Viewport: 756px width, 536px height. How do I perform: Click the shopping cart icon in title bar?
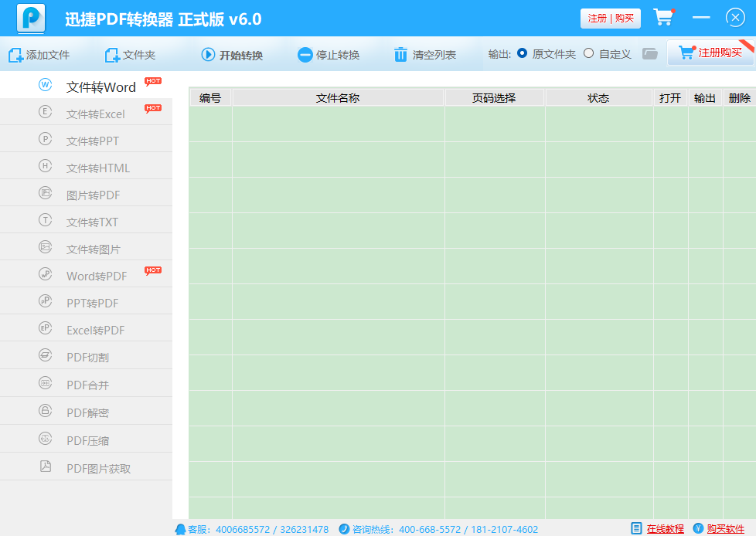coord(663,18)
